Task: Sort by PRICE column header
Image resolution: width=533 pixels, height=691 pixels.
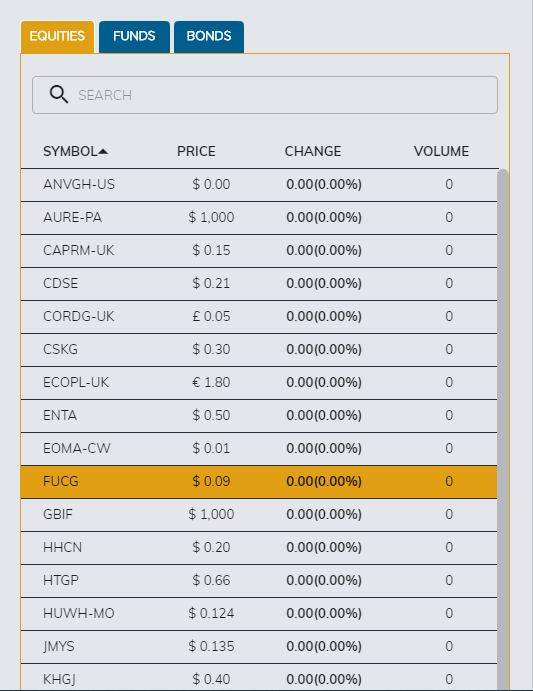Action: coord(196,151)
